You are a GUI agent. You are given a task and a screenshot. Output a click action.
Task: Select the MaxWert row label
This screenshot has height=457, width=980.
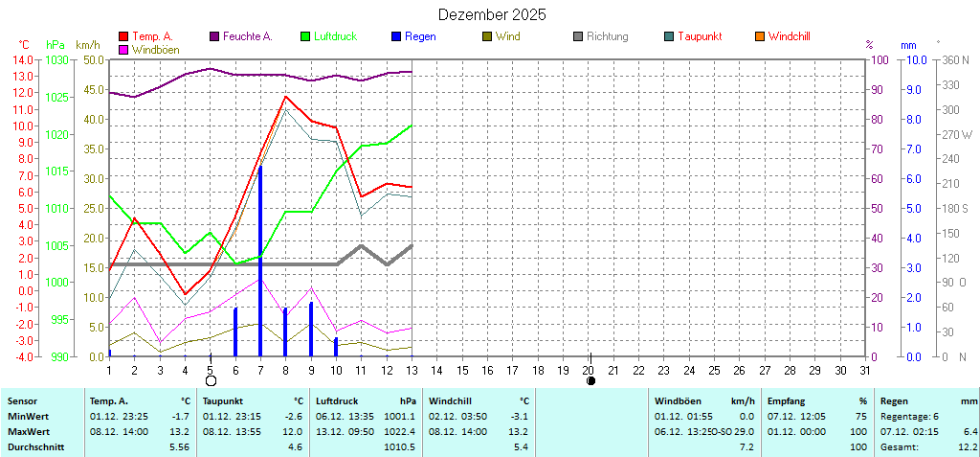27,432
